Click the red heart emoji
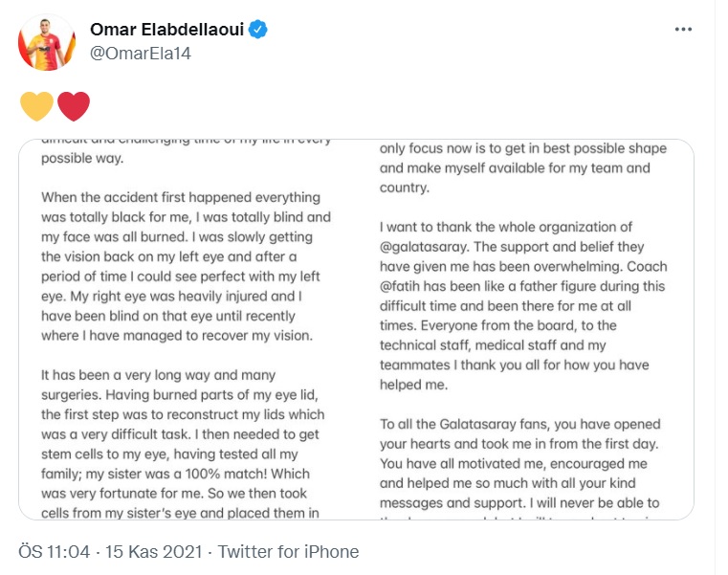This screenshot has width=728, height=575. click(x=74, y=106)
